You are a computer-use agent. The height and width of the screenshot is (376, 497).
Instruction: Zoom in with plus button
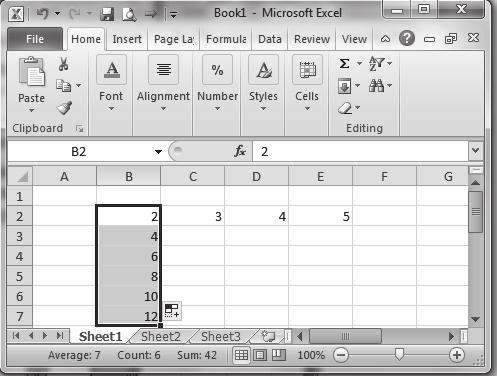coord(457,355)
